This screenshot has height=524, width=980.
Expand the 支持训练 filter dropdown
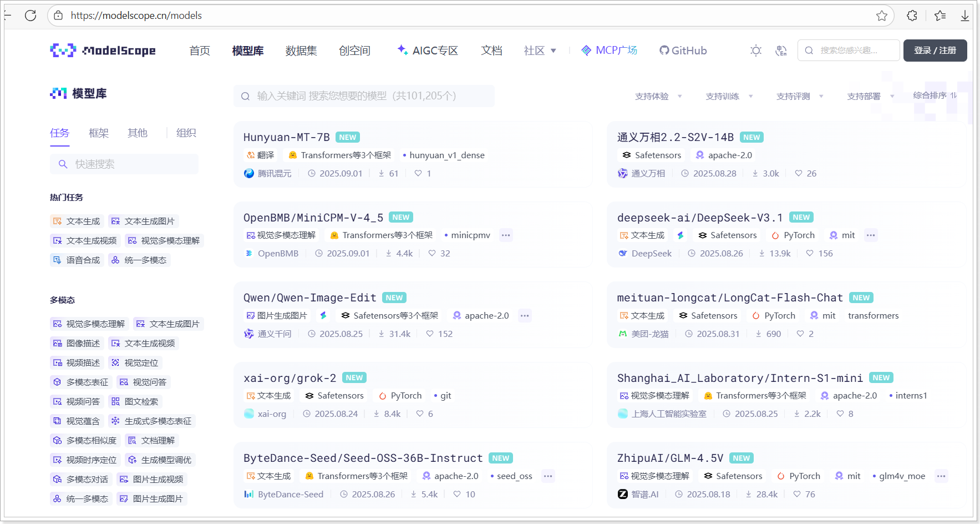pos(729,97)
